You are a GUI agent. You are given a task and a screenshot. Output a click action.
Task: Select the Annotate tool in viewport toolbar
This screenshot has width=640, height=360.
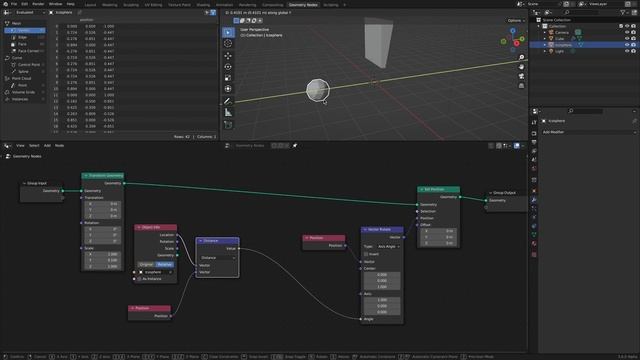pyautogui.click(x=228, y=101)
